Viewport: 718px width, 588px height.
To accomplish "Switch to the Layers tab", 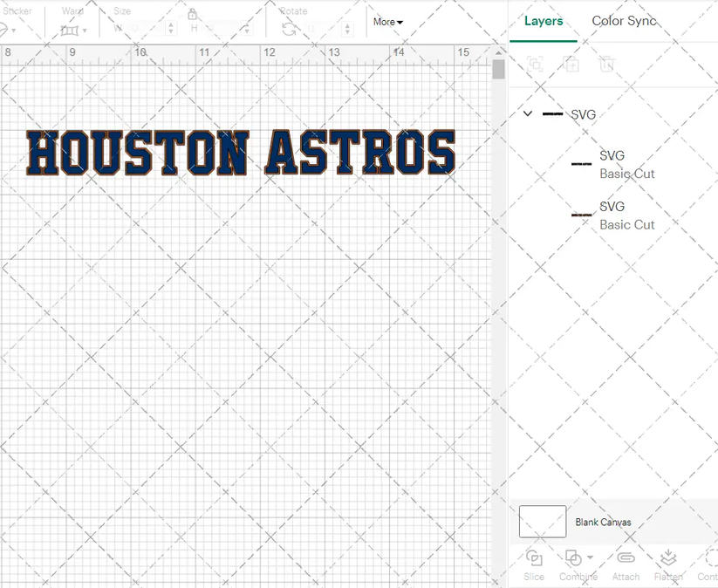I will pyautogui.click(x=544, y=21).
